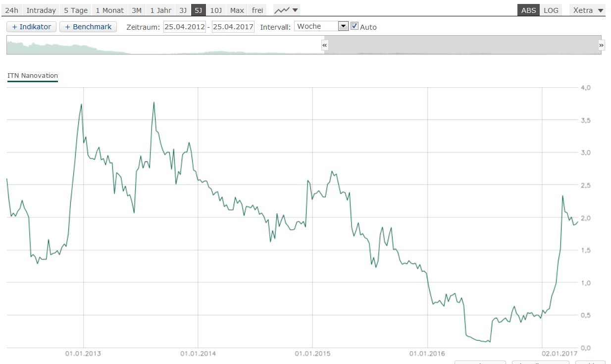Select the 3J range tab
This screenshot has height=364, width=611.
[x=183, y=10]
